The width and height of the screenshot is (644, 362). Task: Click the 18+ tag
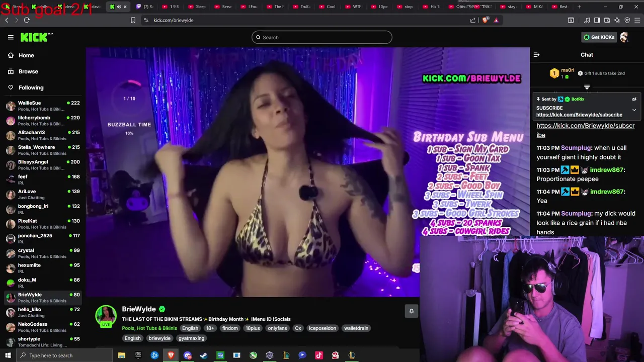tap(210, 328)
